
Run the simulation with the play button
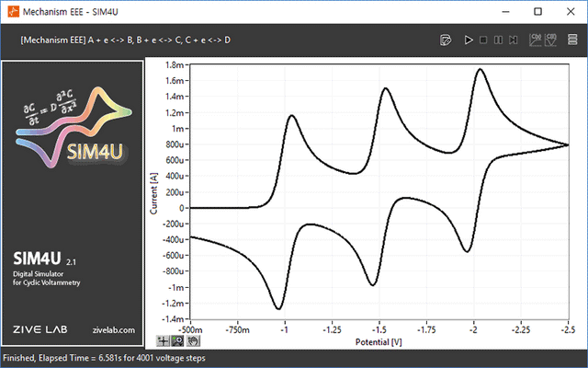tap(469, 40)
